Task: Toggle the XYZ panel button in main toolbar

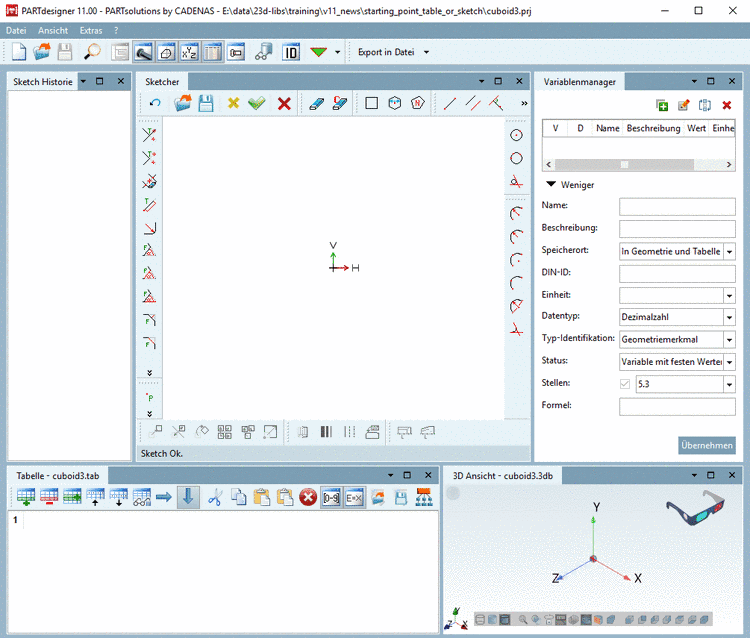Action: pyautogui.click(x=189, y=52)
